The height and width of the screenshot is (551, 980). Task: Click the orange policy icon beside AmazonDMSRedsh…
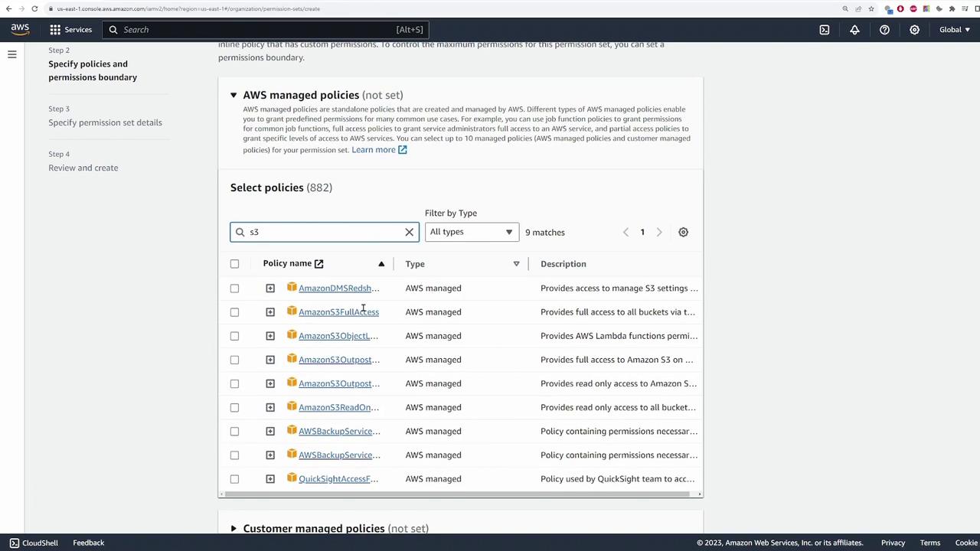tap(292, 287)
